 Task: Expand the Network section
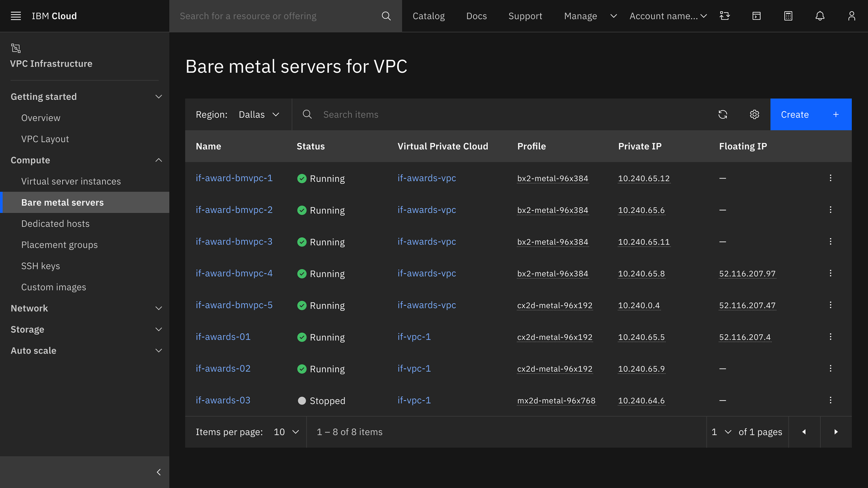click(x=159, y=308)
